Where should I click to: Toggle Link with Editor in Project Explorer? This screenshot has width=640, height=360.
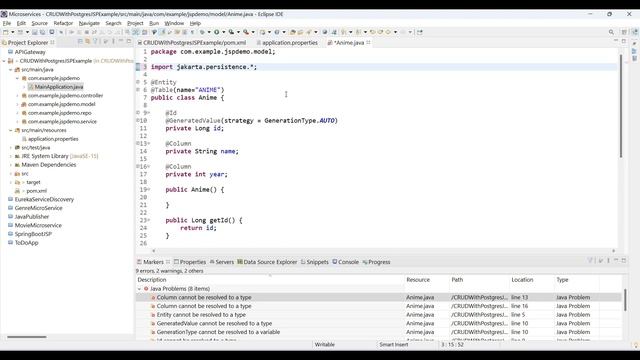coord(87,42)
